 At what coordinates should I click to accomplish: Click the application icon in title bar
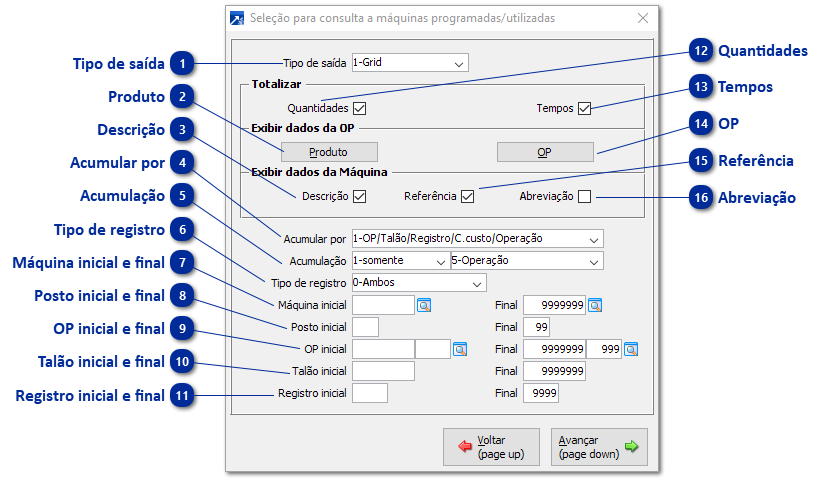(x=237, y=18)
